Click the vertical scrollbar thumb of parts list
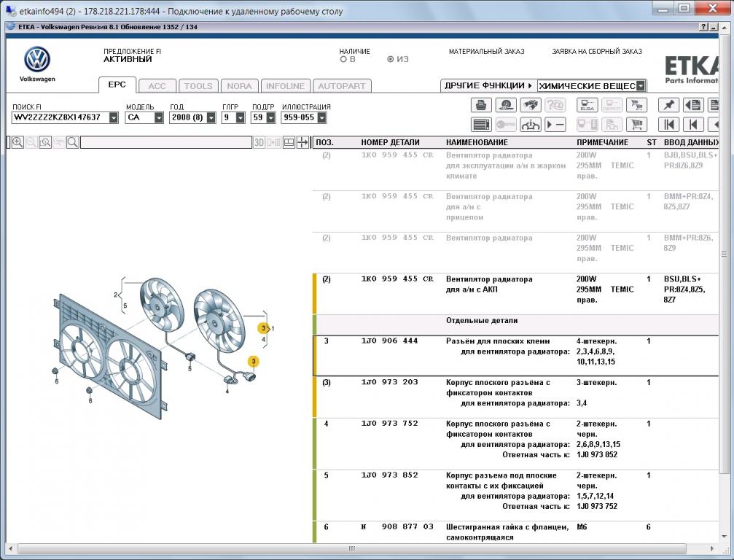This screenshot has width=734, height=560. pos(725,254)
